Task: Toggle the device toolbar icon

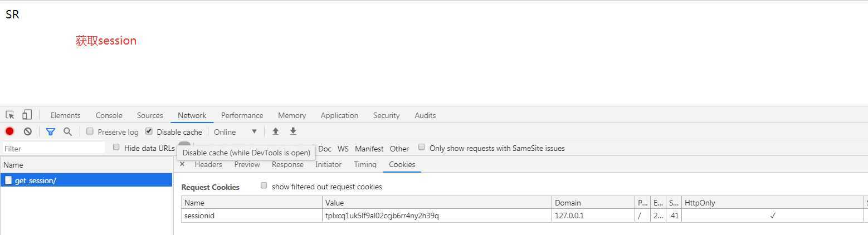Action: click(x=27, y=115)
